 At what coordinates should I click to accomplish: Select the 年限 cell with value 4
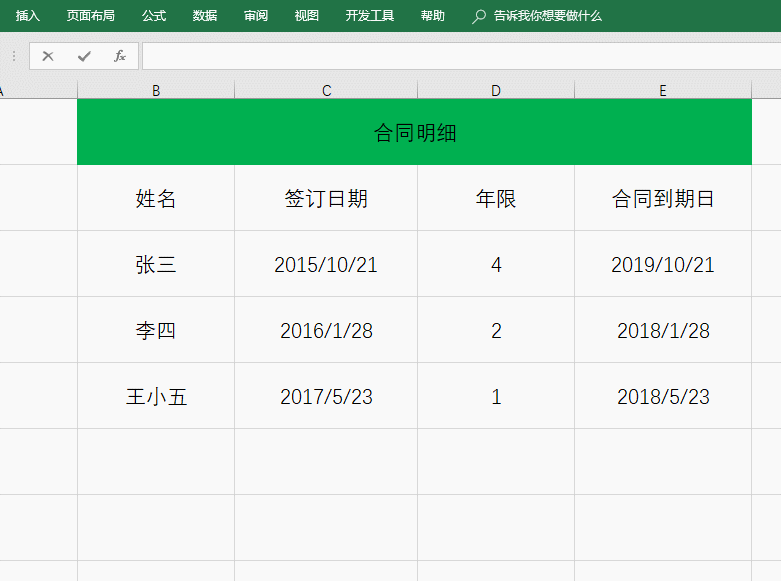[496, 264]
